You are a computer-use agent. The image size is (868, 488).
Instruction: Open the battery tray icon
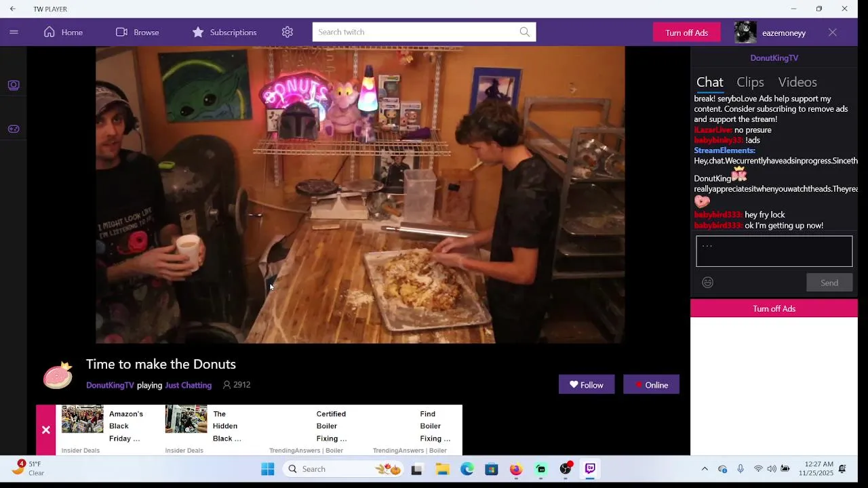(x=785, y=469)
